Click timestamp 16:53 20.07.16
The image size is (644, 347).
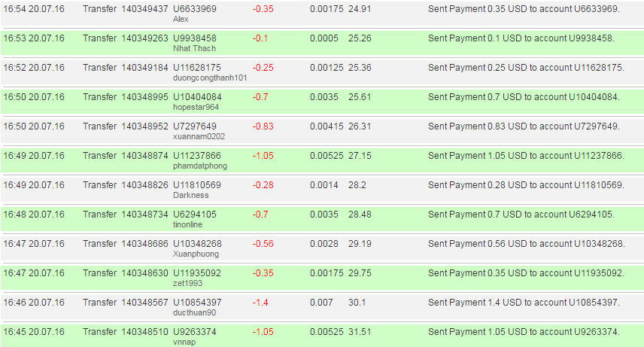34,38
